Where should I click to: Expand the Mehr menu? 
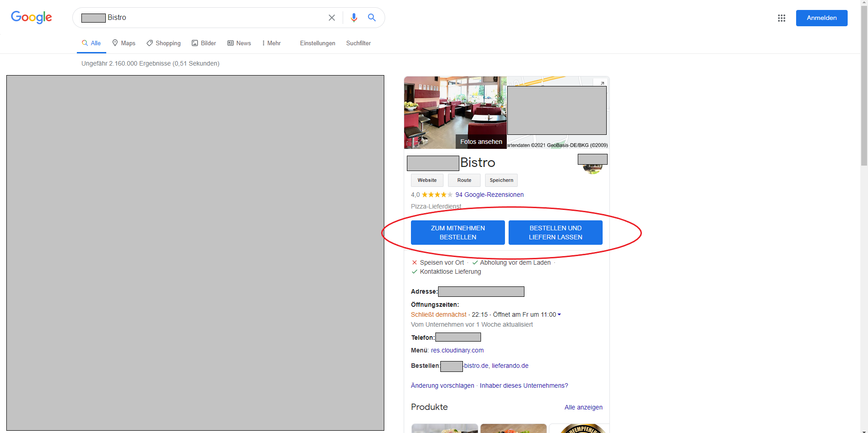(x=271, y=43)
